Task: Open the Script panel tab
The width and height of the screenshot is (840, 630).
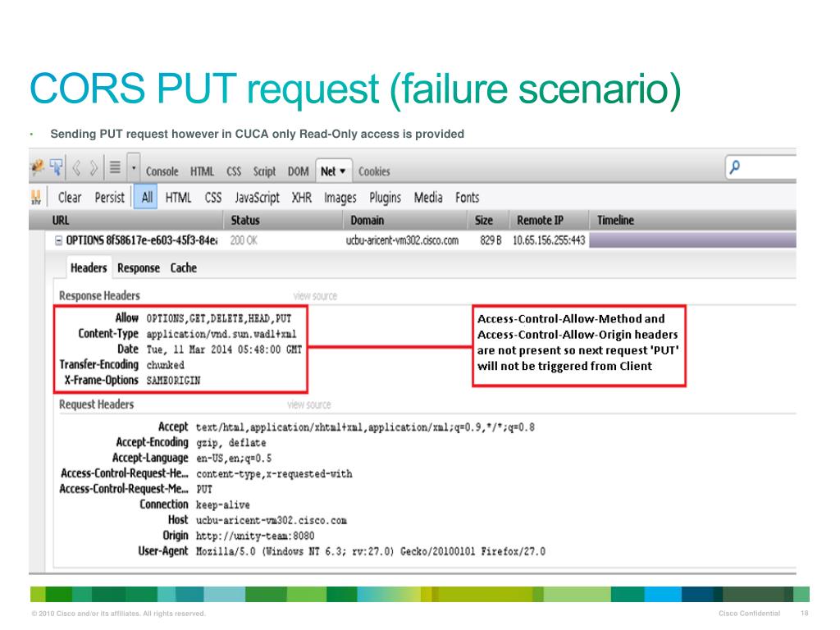Action: pos(264,171)
